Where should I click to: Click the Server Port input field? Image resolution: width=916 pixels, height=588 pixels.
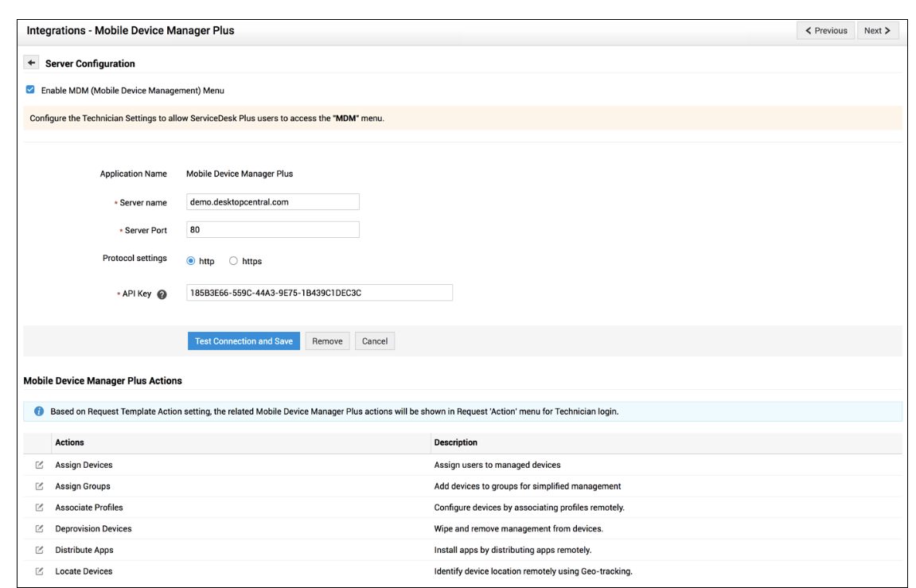click(272, 230)
